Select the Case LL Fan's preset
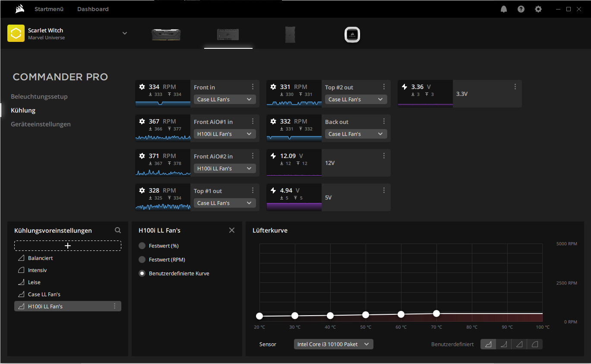 tap(68, 294)
